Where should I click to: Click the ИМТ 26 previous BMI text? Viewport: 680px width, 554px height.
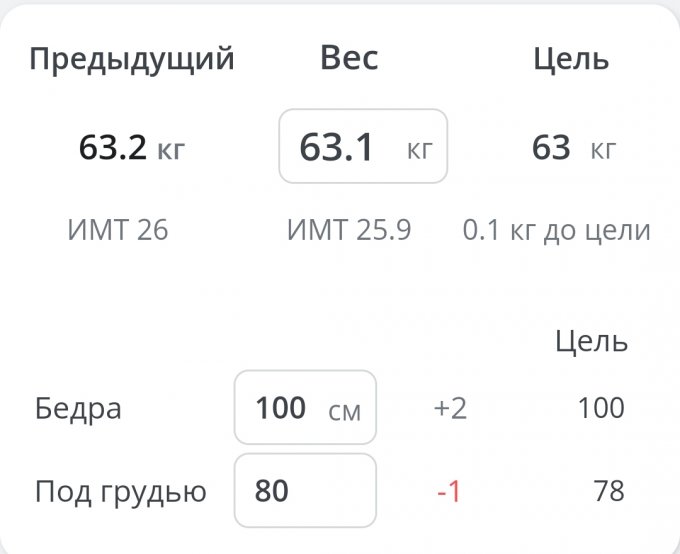click(118, 231)
